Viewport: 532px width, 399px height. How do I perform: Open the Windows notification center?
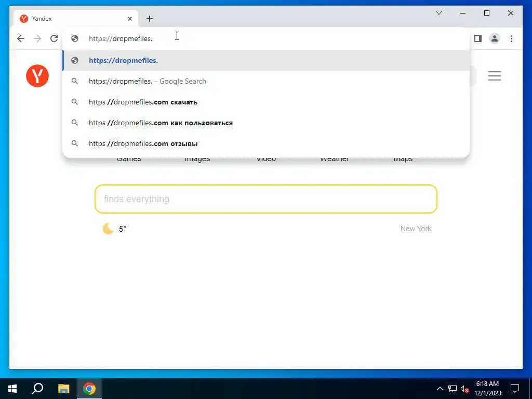(x=515, y=389)
